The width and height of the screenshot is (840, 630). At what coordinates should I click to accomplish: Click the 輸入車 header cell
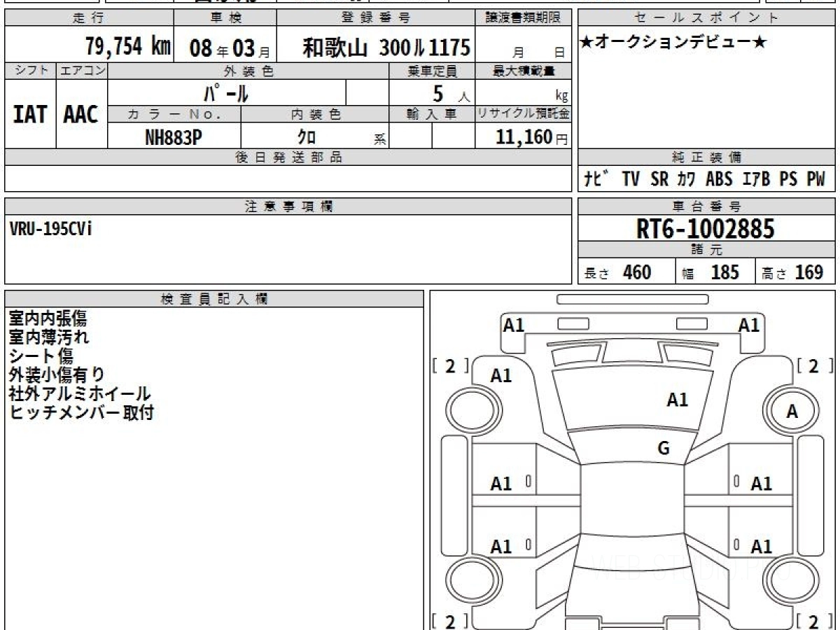pos(433,114)
